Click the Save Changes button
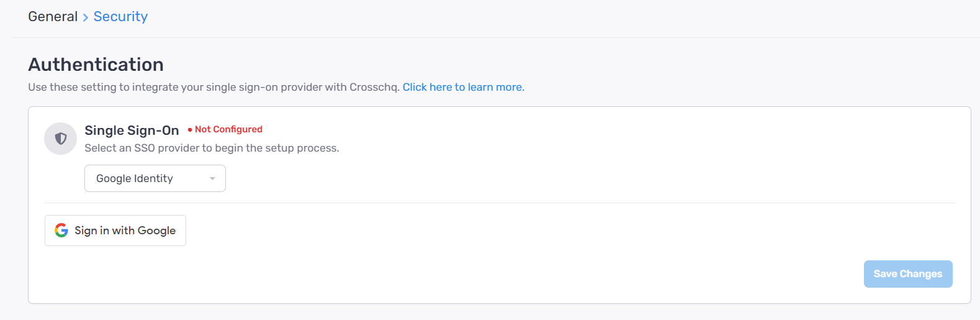Viewport: 980px width, 320px height. (908, 274)
